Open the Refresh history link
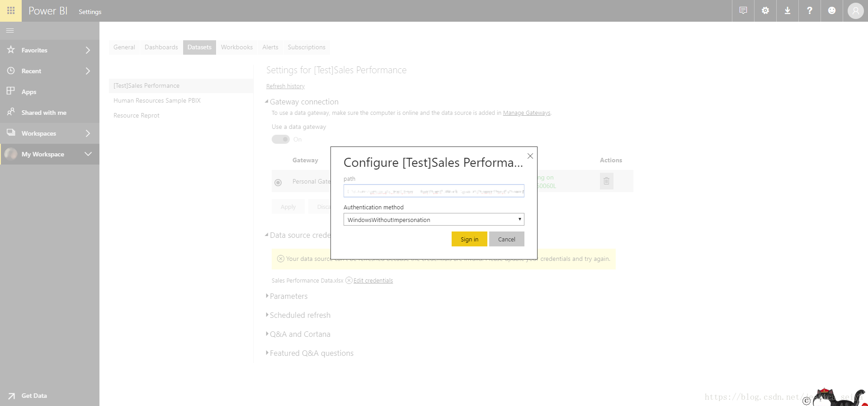Viewport: 868px width, 406px height. point(285,86)
